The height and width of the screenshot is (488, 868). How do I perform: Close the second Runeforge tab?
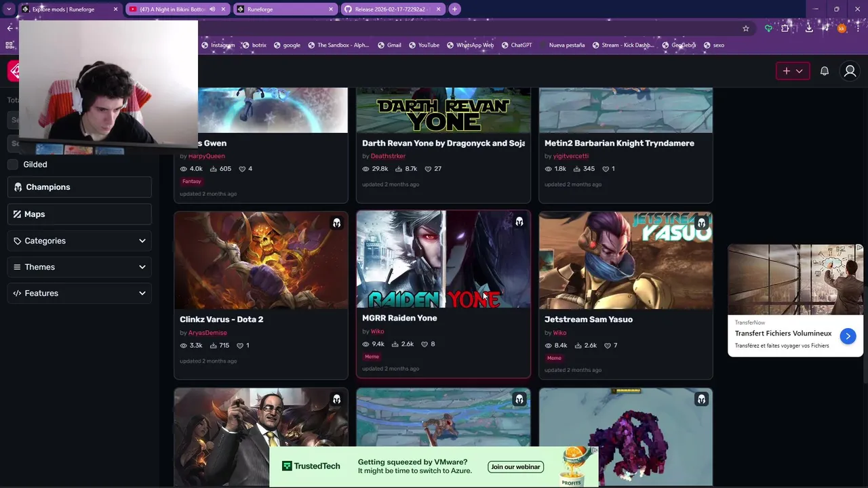coord(330,9)
